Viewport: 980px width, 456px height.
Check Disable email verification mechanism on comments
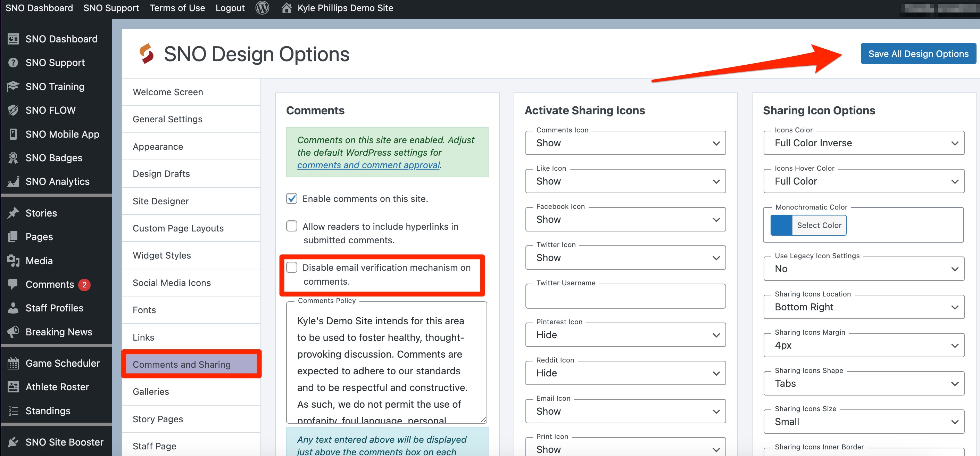(291, 267)
